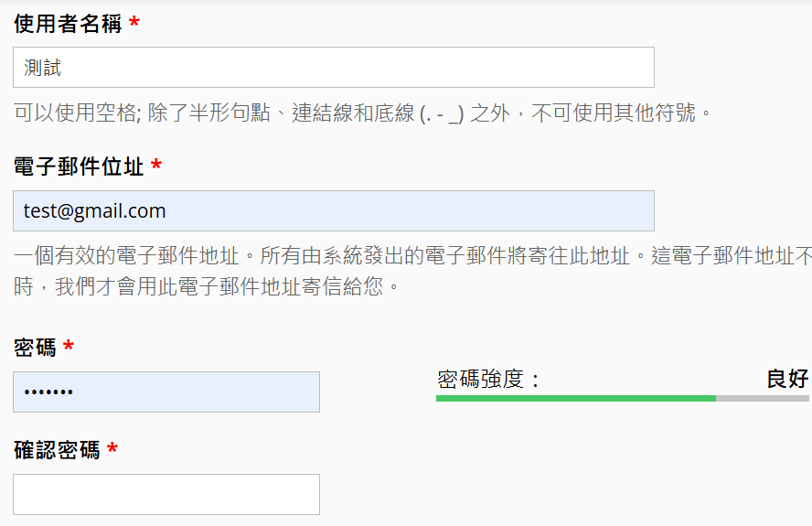Image resolution: width=812 pixels, height=526 pixels.
Task: Focus the email field with test@gmail.com
Action: coord(334,211)
